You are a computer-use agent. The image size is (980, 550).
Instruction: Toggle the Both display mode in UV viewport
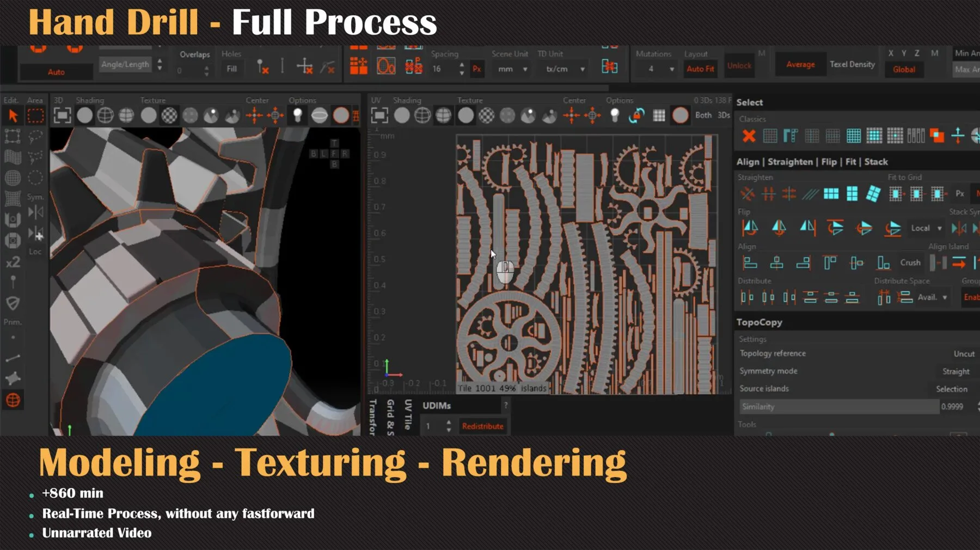pos(703,115)
